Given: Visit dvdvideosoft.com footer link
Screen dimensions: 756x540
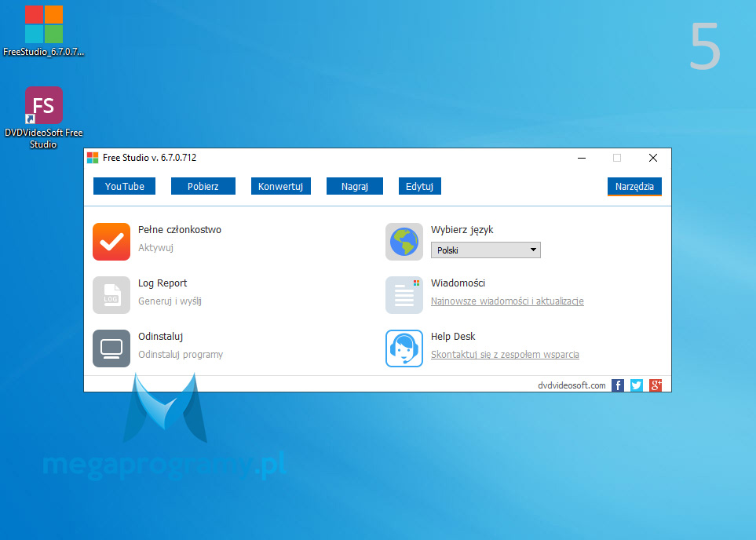Looking at the screenshot, I should pos(572,385).
